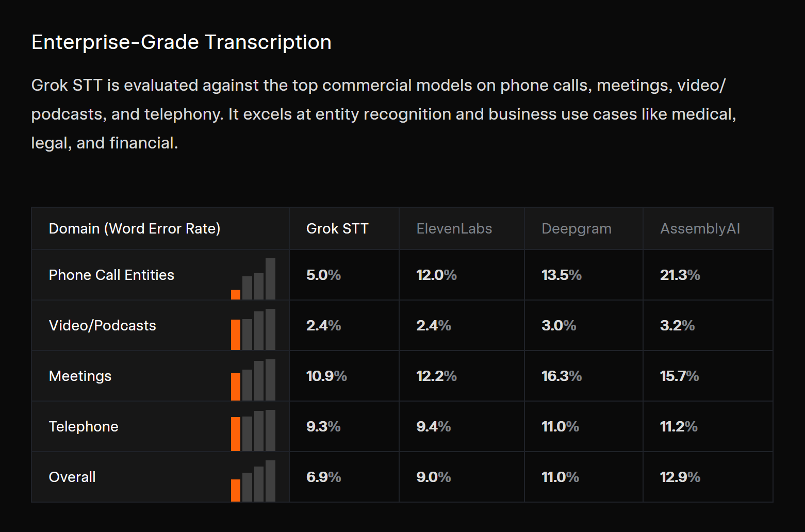Click the Video/Podcasts mini bar chart
Screen dimensions: 805x532
tap(253, 330)
